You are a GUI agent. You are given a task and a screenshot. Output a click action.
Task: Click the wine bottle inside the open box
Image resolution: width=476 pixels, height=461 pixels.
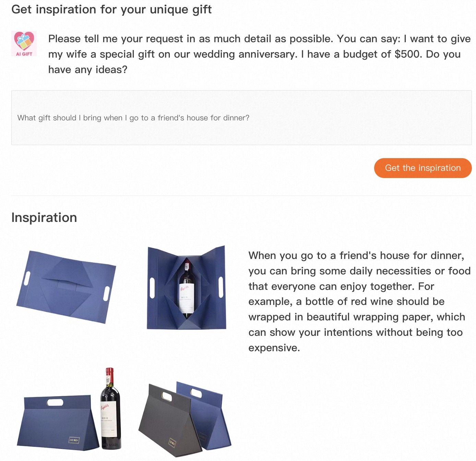click(186, 290)
